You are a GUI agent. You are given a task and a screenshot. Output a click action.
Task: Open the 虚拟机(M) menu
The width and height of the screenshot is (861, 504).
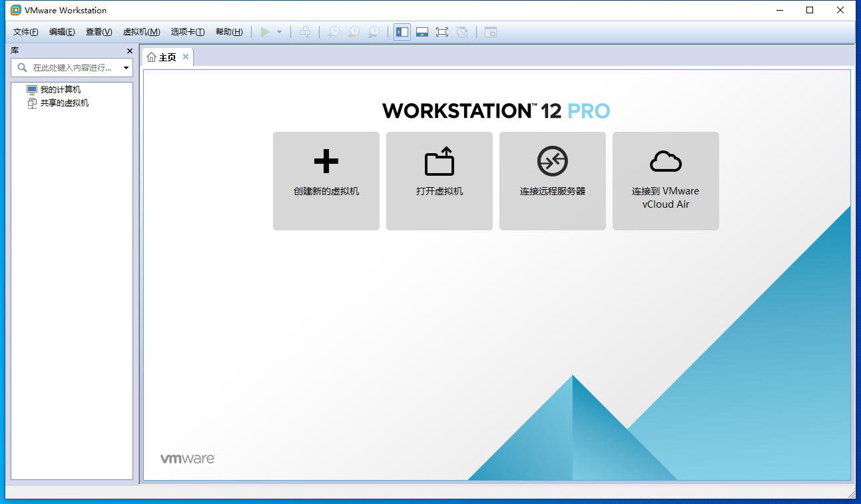[141, 32]
